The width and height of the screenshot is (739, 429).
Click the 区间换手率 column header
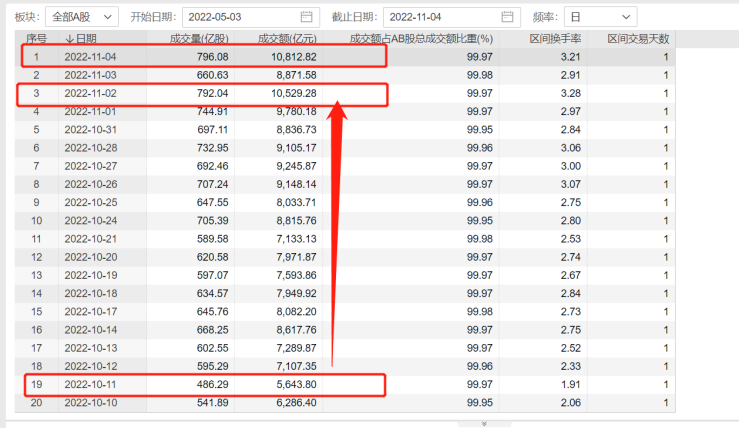coord(554,38)
